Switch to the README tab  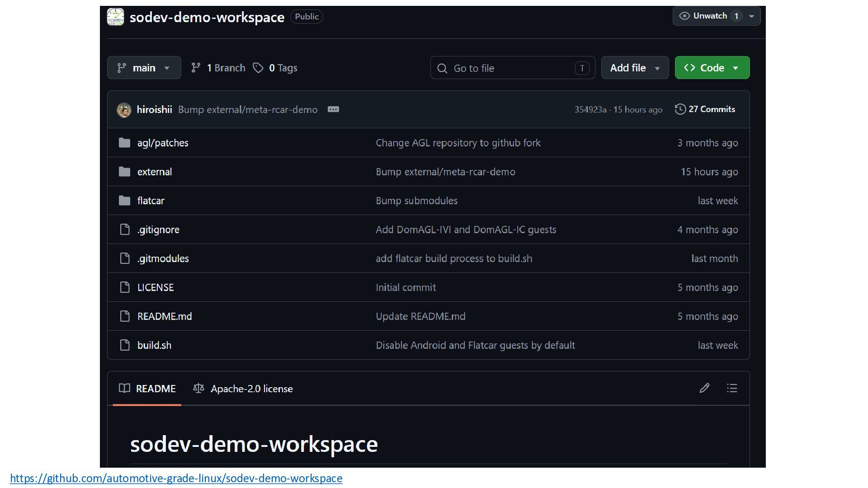pyautogui.click(x=147, y=389)
